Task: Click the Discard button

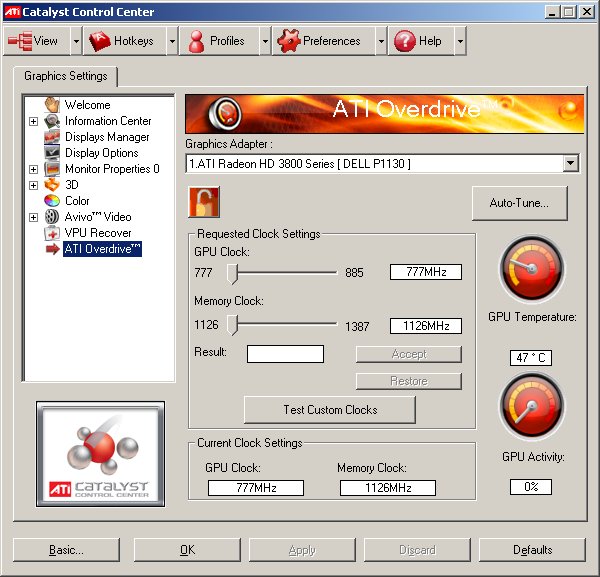Action: (417, 550)
